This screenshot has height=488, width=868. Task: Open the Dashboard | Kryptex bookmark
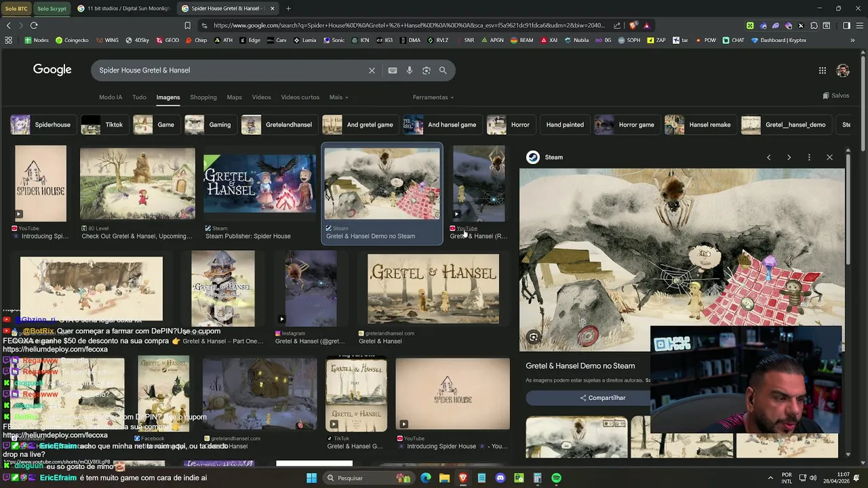tap(778, 40)
